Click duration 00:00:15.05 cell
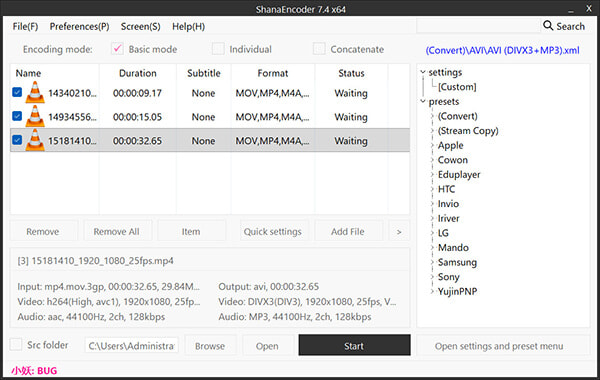 click(x=137, y=117)
